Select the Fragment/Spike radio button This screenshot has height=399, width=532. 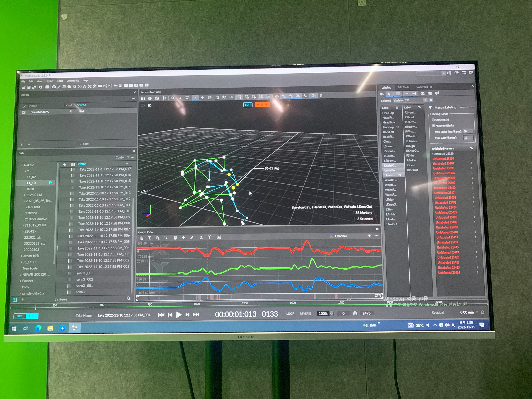(433, 125)
